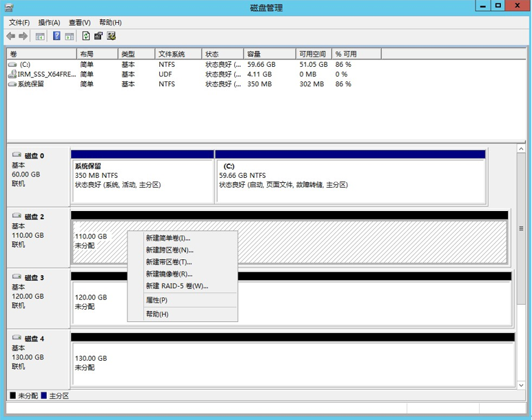Open the 操作(A) menu
532x420 pixels.
[49, 22]
